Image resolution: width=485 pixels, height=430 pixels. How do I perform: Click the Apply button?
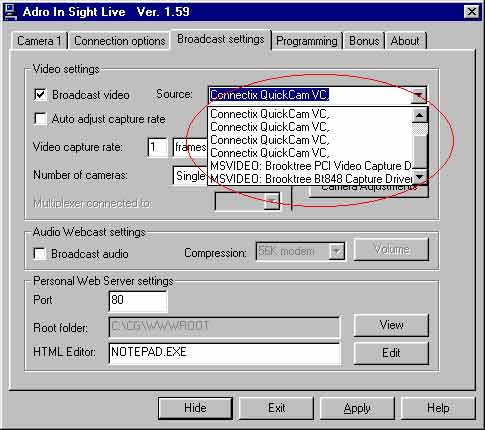pos(357,408)
